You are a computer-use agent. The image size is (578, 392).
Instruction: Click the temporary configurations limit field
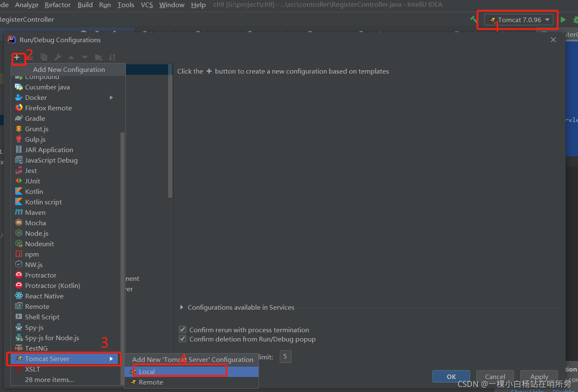[285, 356]
